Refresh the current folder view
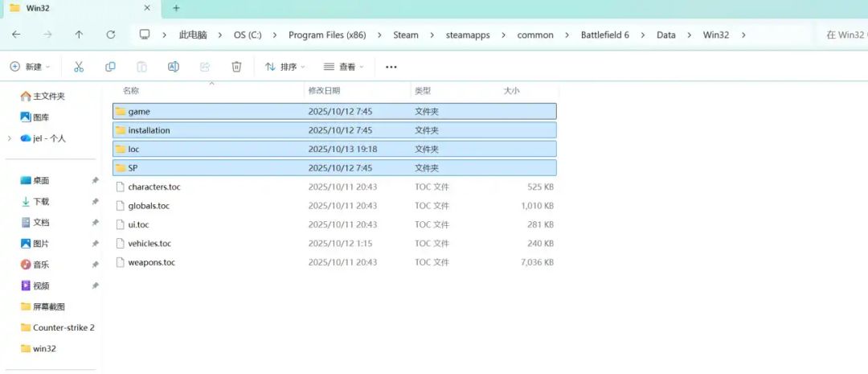The height and width of the screenshot is (374, 868). click(x=111, y=35)
